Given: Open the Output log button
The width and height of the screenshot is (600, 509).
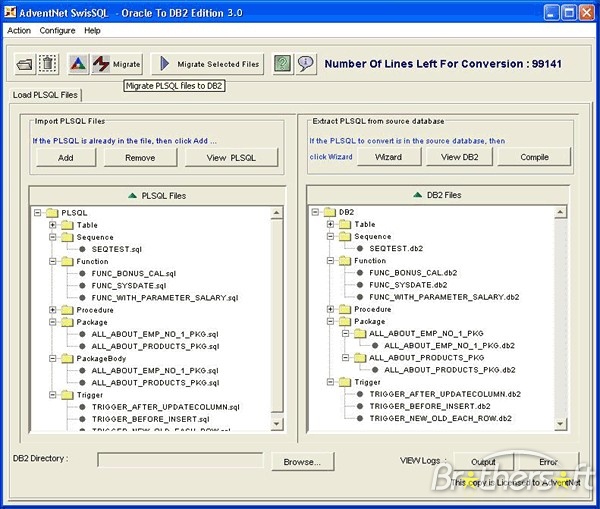Looking at the screenshot, I should (x=483, y=462).
